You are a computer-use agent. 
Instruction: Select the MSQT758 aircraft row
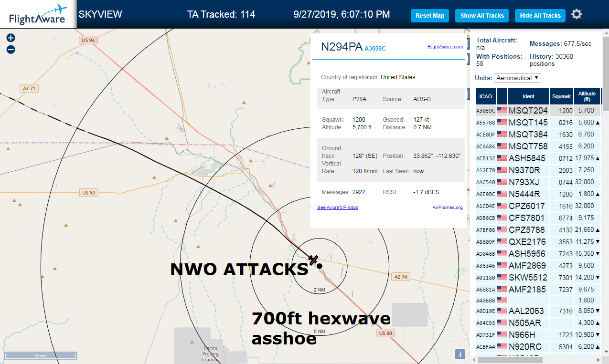point(538,146)
